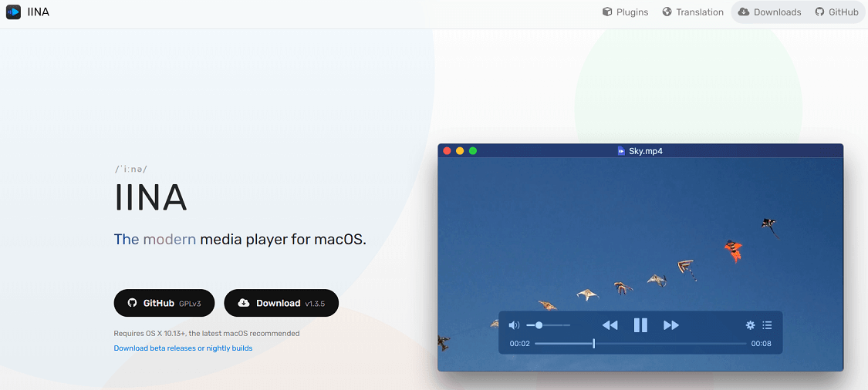The height and width of the screenshot is (390, 868).
Task: Click the Sky.mp4 file icon in the title bar
Action: [621, 151]
